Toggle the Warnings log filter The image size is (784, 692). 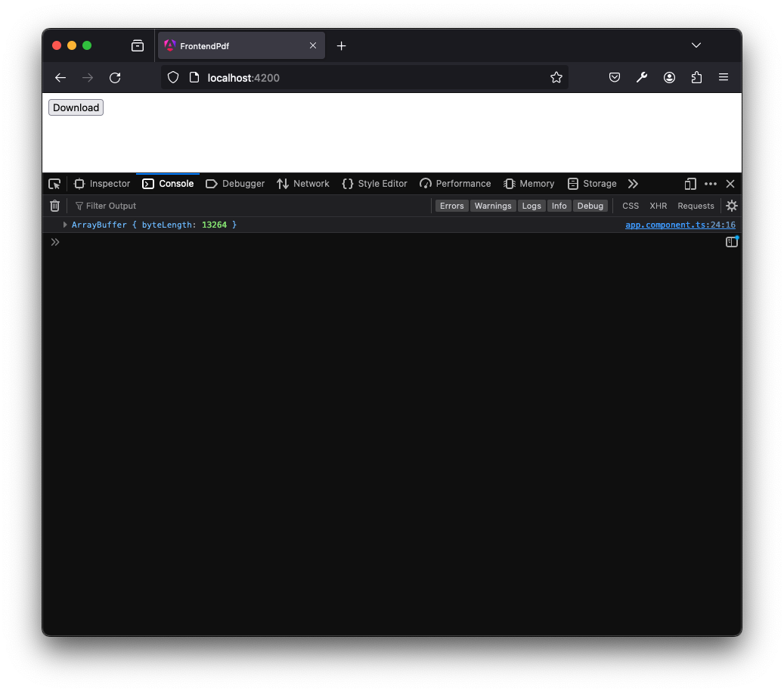point(492,205)
